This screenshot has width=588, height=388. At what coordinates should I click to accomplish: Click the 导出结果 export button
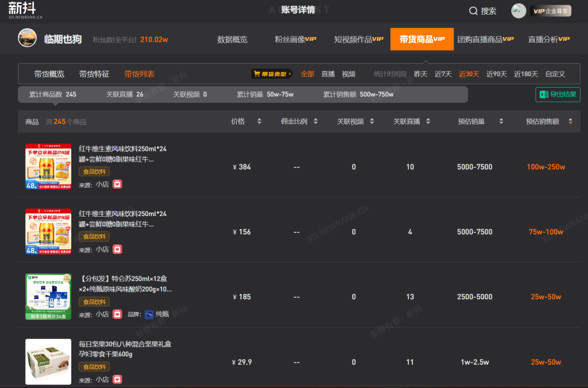(558, 94)
